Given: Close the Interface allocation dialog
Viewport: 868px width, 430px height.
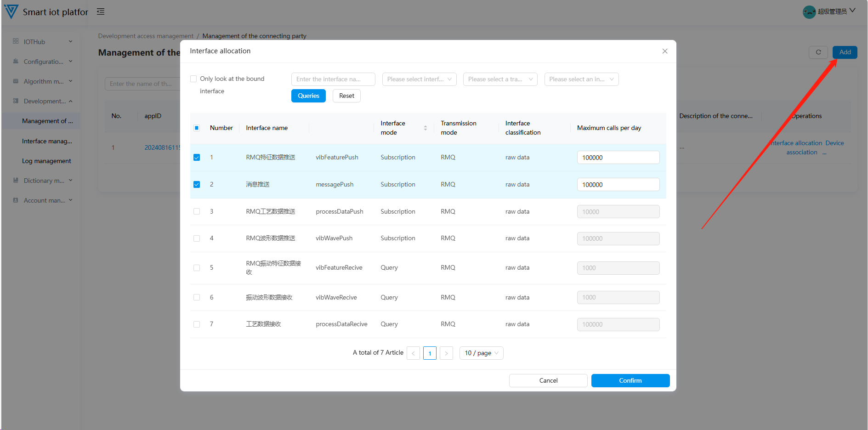Looking at the screenshot, I should click(x=664, y=51).
